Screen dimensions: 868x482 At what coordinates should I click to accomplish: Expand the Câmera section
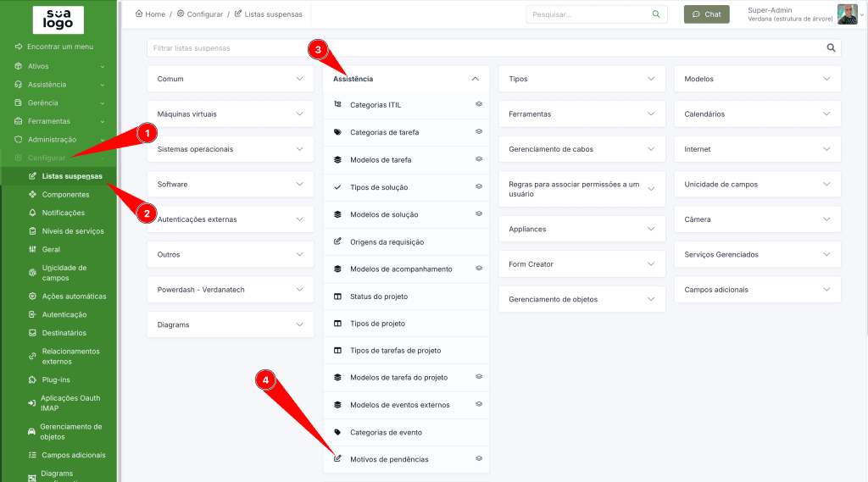click(757, 219)
